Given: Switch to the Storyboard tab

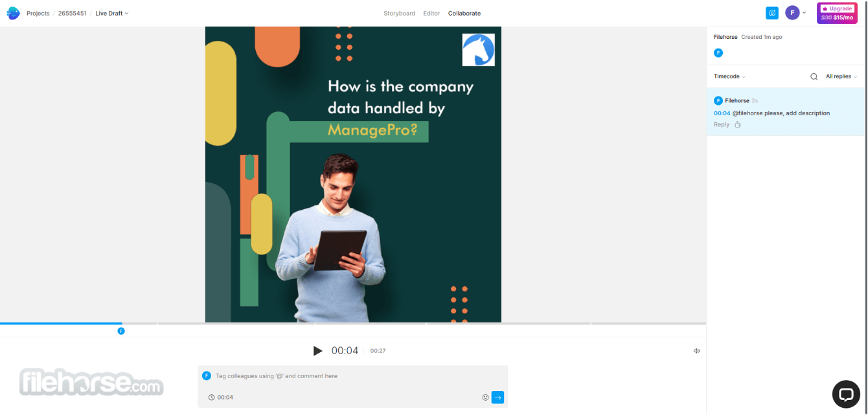Looking at the screenshot, I should coord(399,14).
